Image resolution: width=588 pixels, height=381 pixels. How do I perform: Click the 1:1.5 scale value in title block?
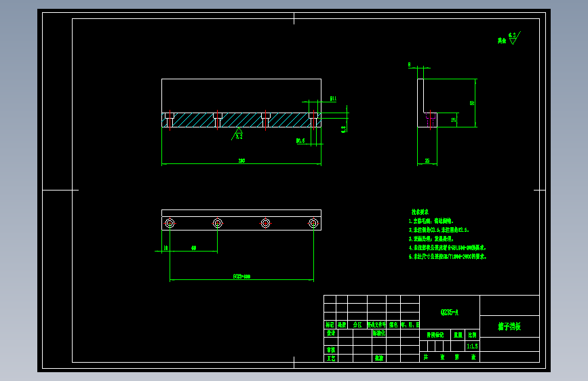[x=472, y=346]
